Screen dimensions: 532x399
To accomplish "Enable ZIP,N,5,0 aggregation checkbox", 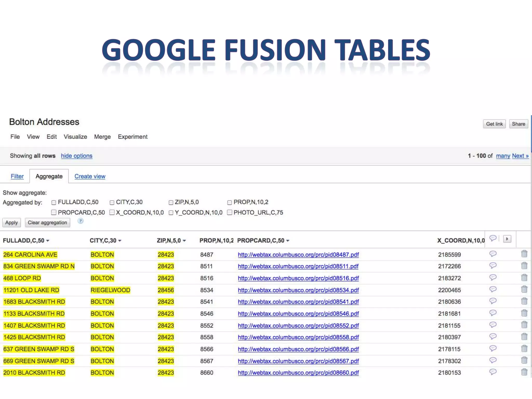I will click(171, 202).
